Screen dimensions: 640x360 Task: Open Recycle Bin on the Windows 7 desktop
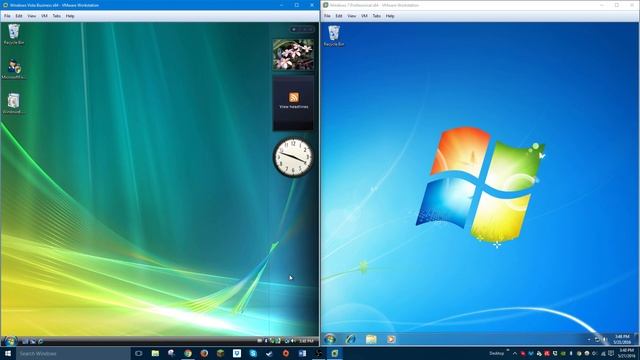tap(334, 36)
